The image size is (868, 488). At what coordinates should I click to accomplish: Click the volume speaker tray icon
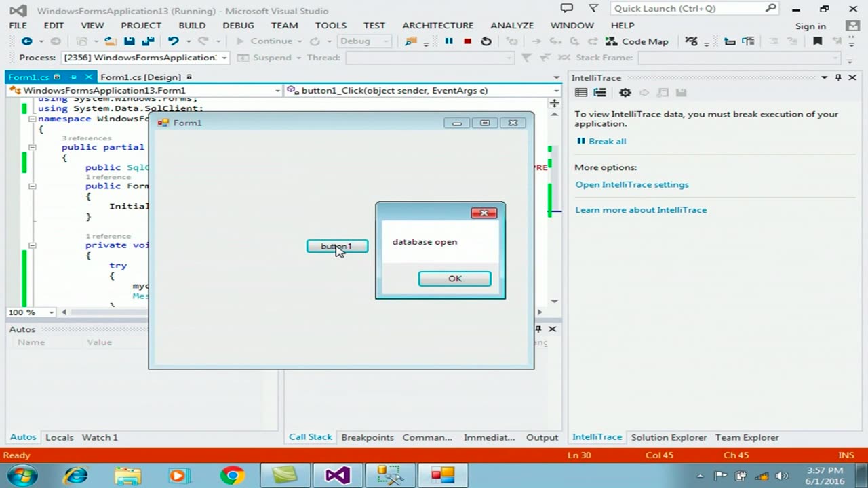click(x=781, y=476)
